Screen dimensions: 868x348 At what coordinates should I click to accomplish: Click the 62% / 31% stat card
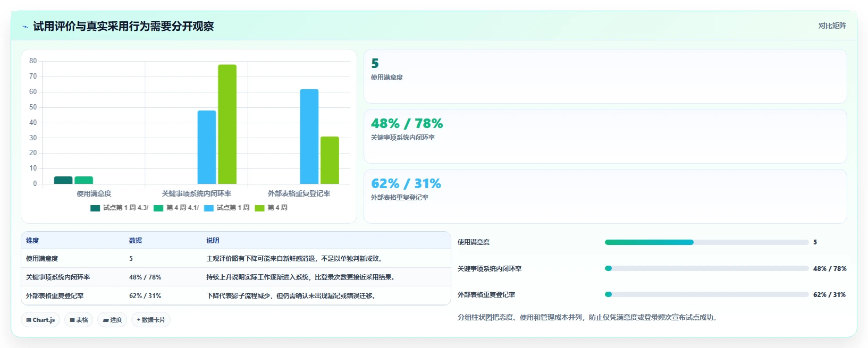tap(605, 197)
